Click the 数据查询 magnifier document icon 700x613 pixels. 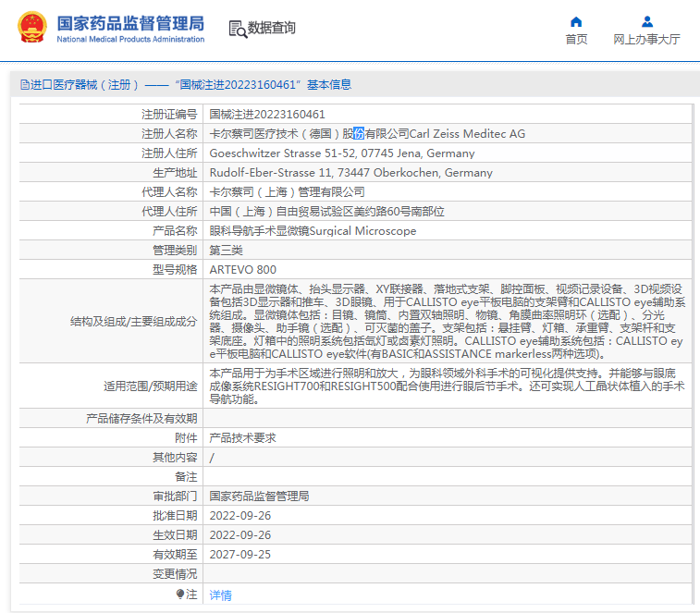coord(238,29)
